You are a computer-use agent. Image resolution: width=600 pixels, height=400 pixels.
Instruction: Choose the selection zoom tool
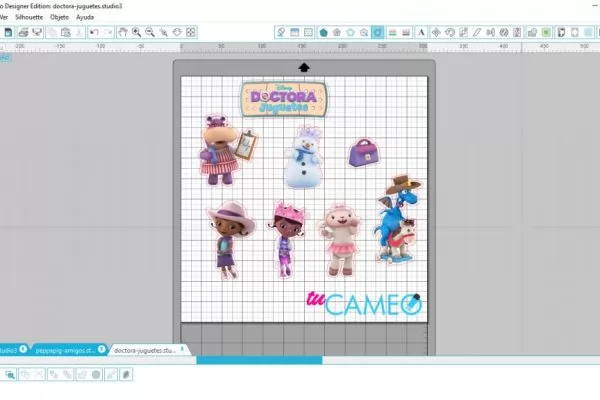coord(164,33)
